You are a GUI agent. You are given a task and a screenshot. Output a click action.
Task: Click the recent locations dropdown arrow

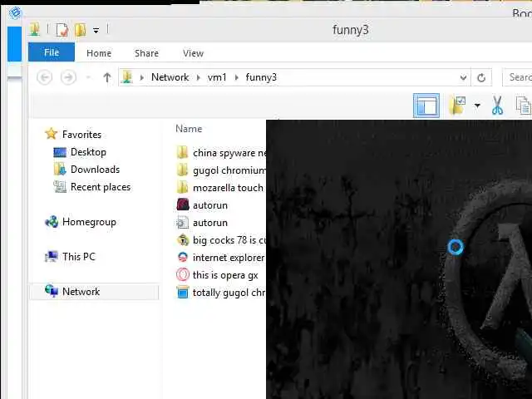tap(89, 77)
